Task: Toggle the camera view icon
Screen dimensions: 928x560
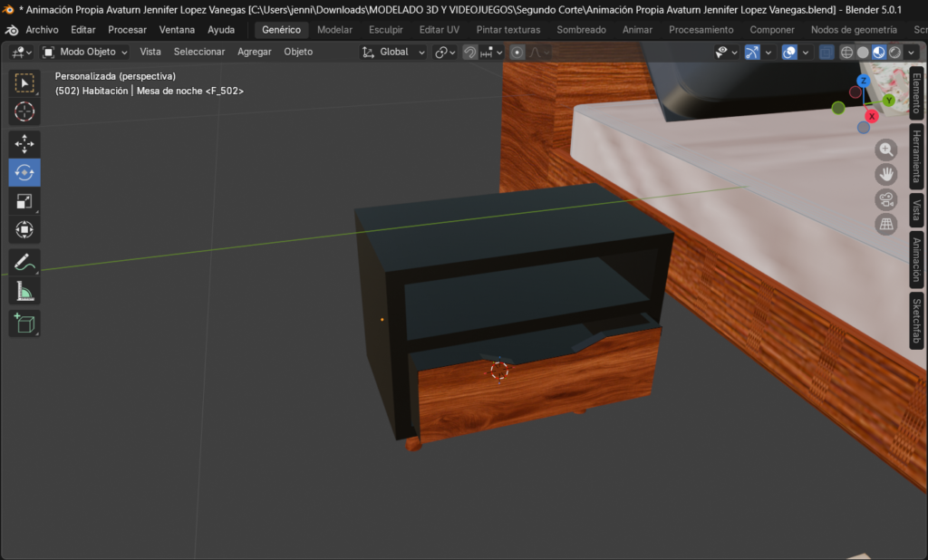Action: pyautogui.click(x=886, y=199)
